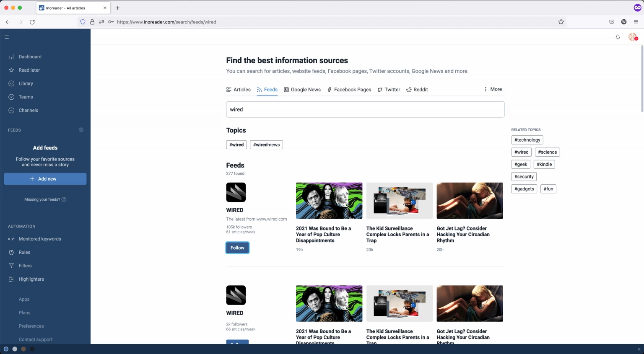Switch to the Articles tab

242,89
